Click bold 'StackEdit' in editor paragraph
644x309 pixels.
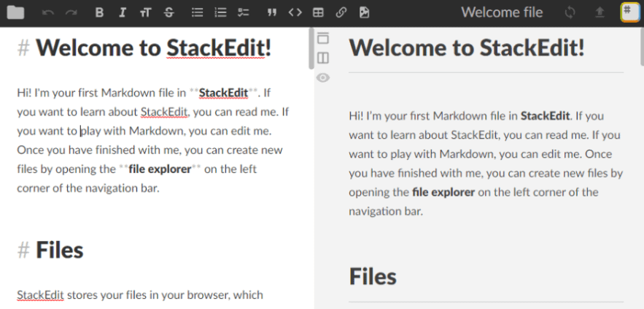point(223,93)
